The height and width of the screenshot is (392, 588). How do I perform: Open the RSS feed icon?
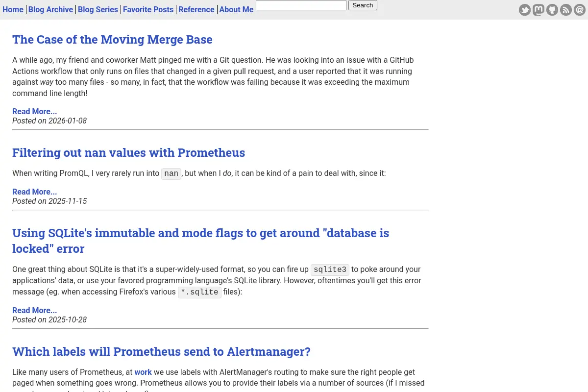coord(566,10)
